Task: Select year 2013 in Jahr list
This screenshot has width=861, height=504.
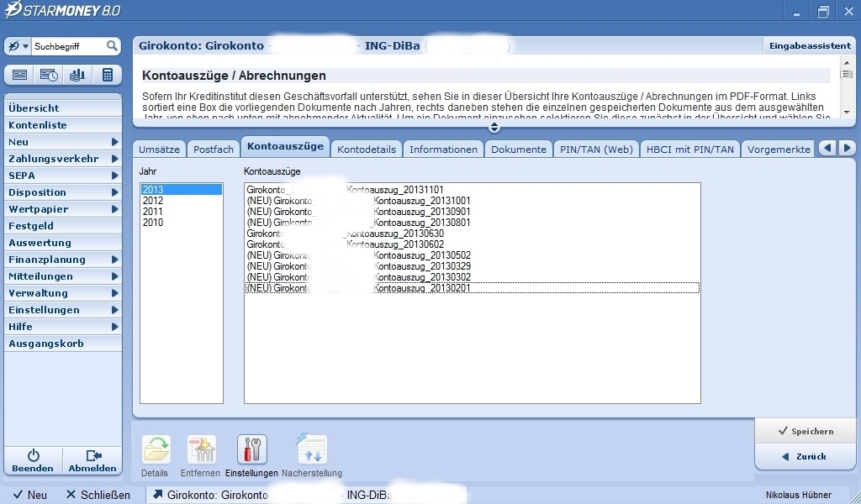Action: (x=182, y=190)
